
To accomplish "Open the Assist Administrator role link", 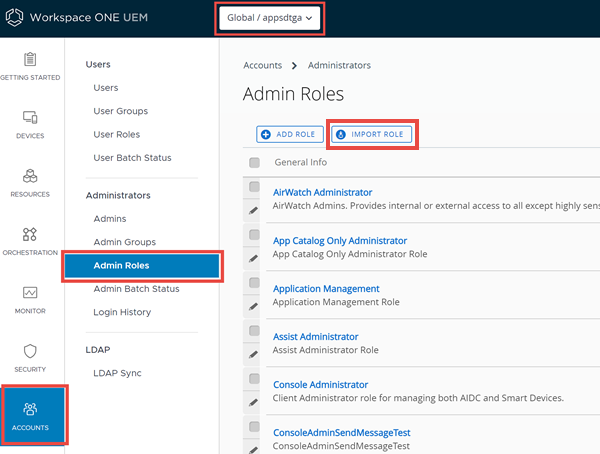I will pos(315,336).
